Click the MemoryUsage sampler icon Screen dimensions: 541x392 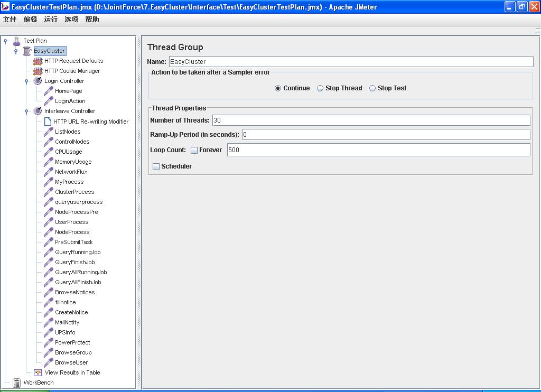coord(48,162)
